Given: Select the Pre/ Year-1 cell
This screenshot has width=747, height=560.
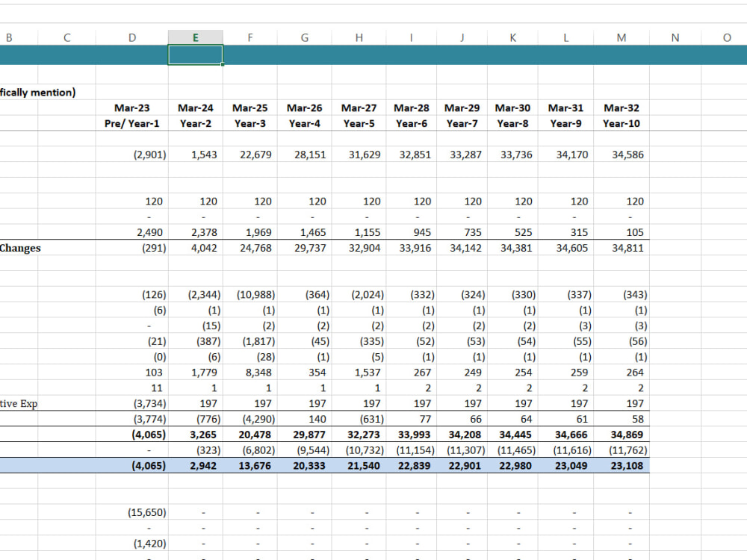Looking at the screenshot, I should click(x=132, y=123).
